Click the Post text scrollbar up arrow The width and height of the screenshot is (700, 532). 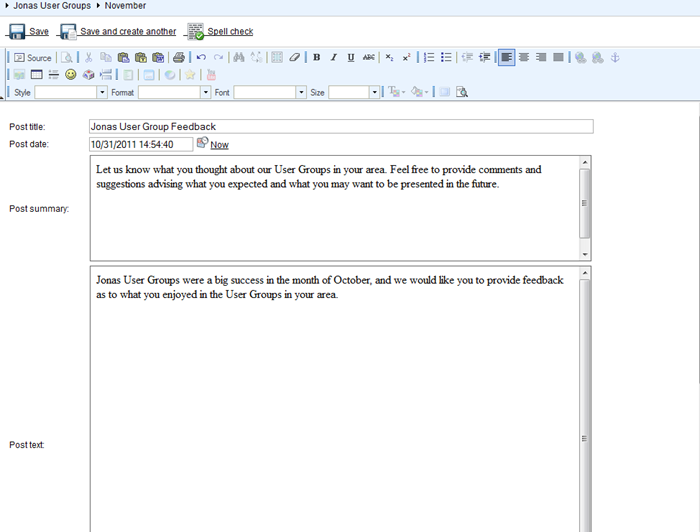(585, 273)
